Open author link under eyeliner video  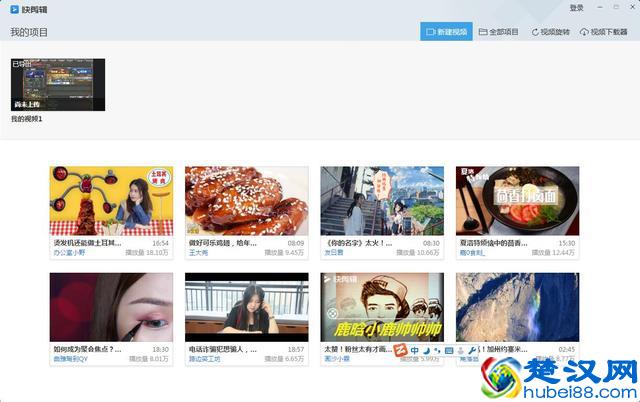(x=71, y=359)
